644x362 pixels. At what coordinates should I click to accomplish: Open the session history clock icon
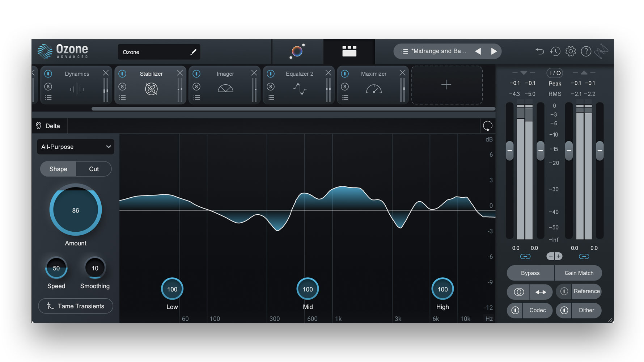555,51
